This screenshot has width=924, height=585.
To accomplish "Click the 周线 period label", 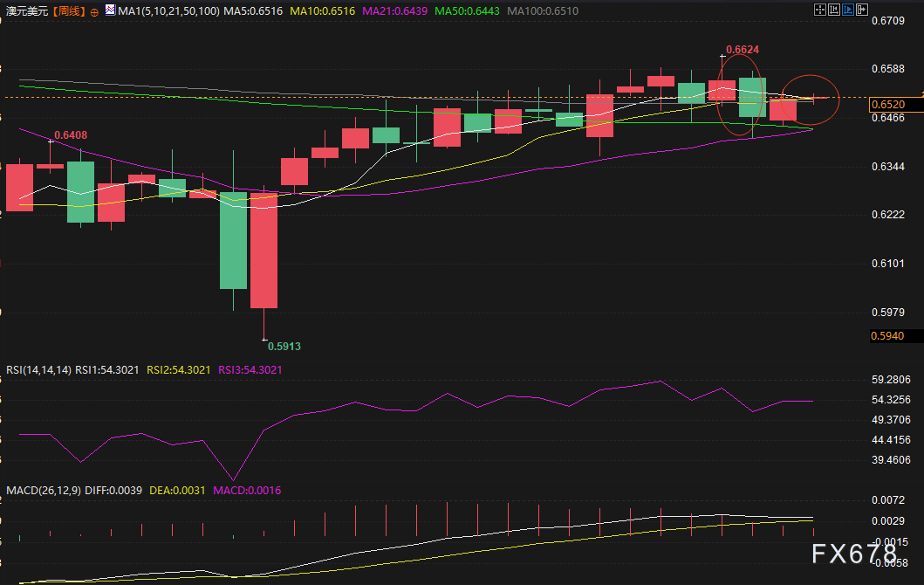I will coord(70,11).
